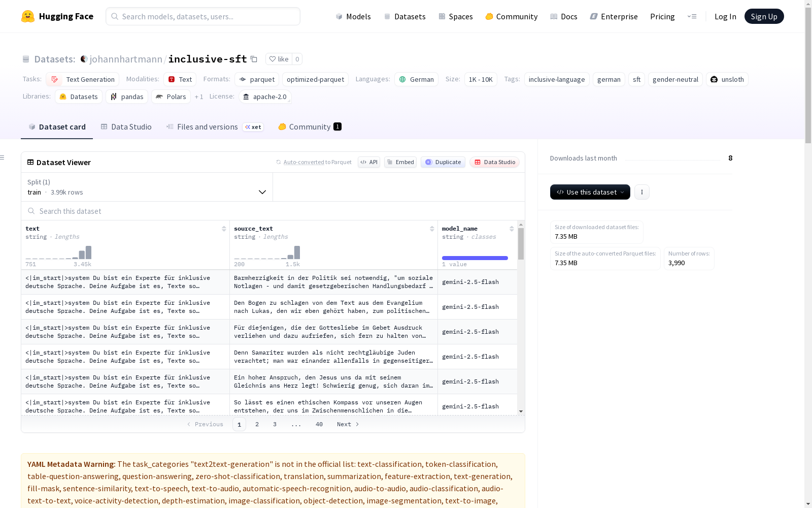This screenshot has height=508, width=812.
Task: Go to page 2 of the dataset
Action: 257,424
